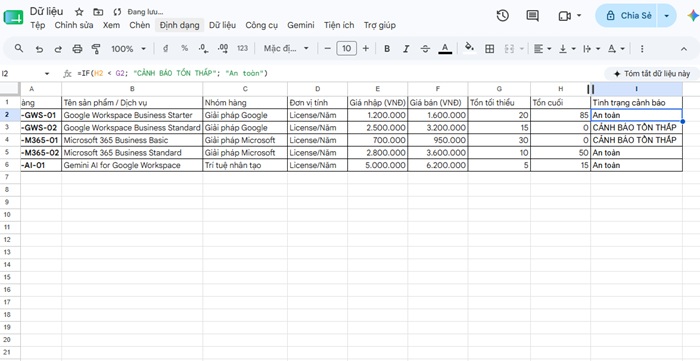This screenshot has height=361, width=700.
Task: Click the undo arrow icon
Action: point(39,49)
